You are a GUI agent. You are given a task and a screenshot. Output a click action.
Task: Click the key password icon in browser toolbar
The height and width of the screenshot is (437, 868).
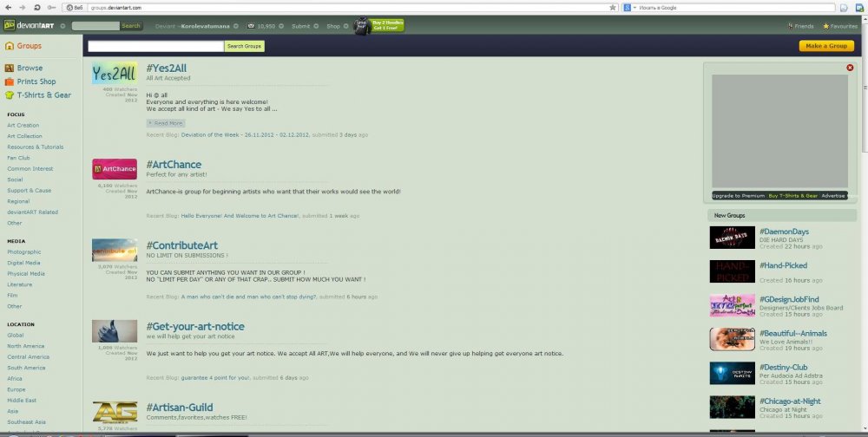pos(51,7)
